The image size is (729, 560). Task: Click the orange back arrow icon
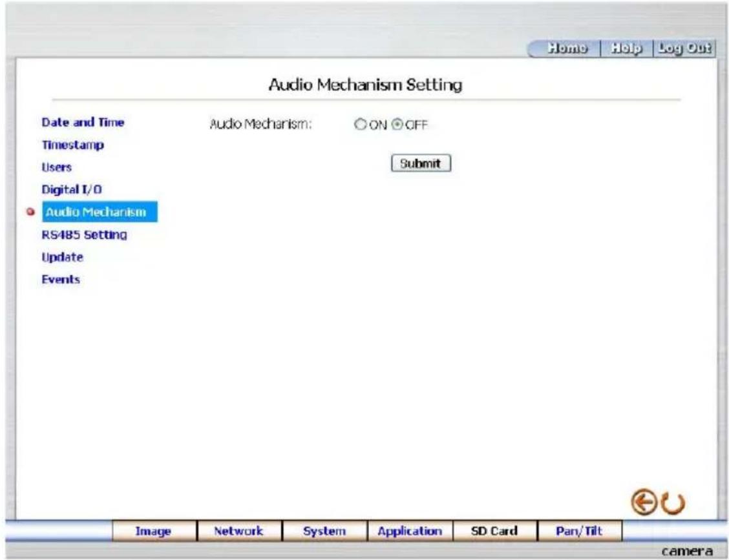[644, 503]
